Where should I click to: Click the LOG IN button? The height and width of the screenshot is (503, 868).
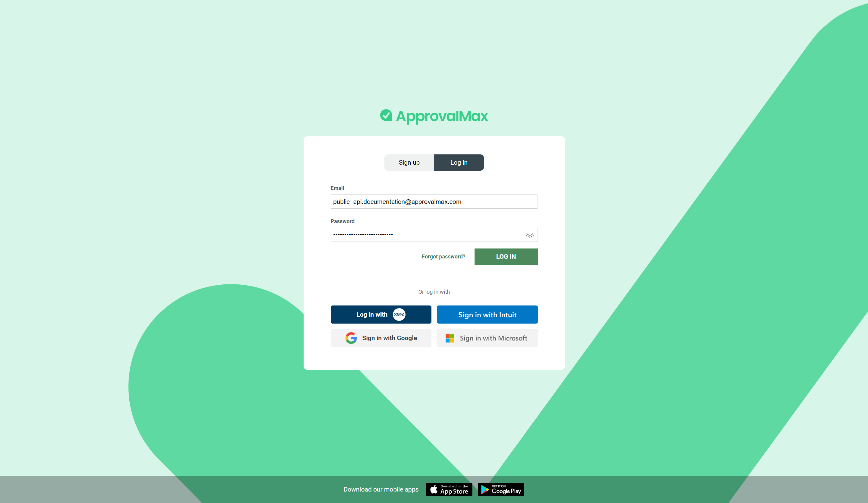click(506, 256)
